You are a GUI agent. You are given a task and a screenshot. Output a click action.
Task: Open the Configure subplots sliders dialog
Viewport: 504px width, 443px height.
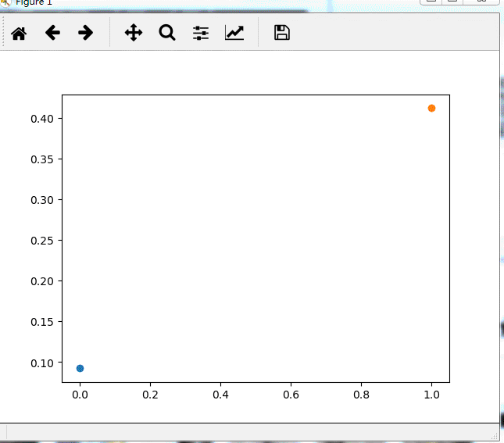tap(201, 33)
